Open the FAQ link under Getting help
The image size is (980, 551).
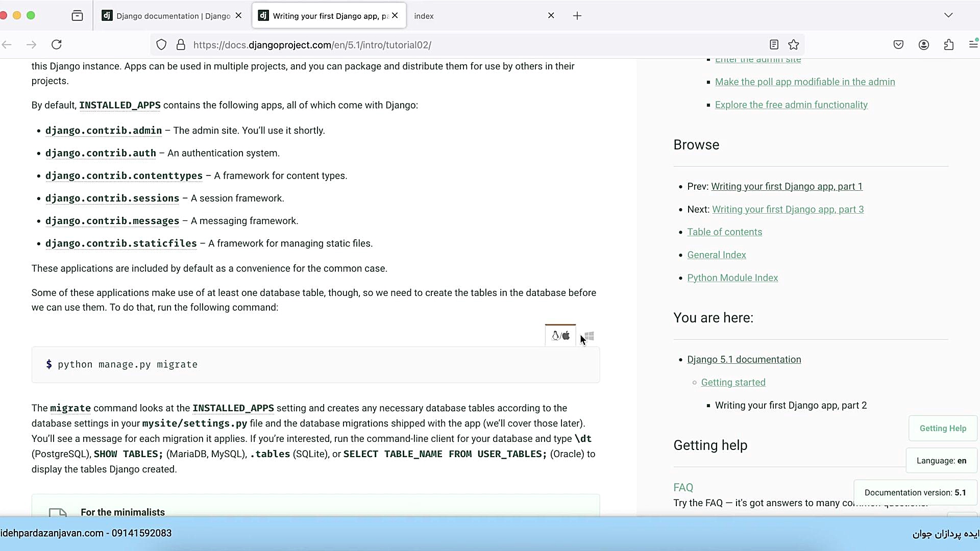[x=683, y=487]
